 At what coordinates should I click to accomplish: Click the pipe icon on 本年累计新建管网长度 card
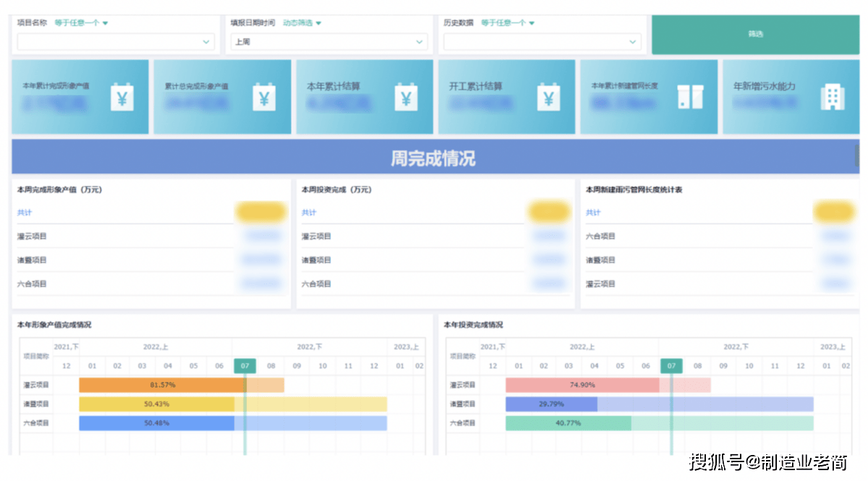(690, 97)
